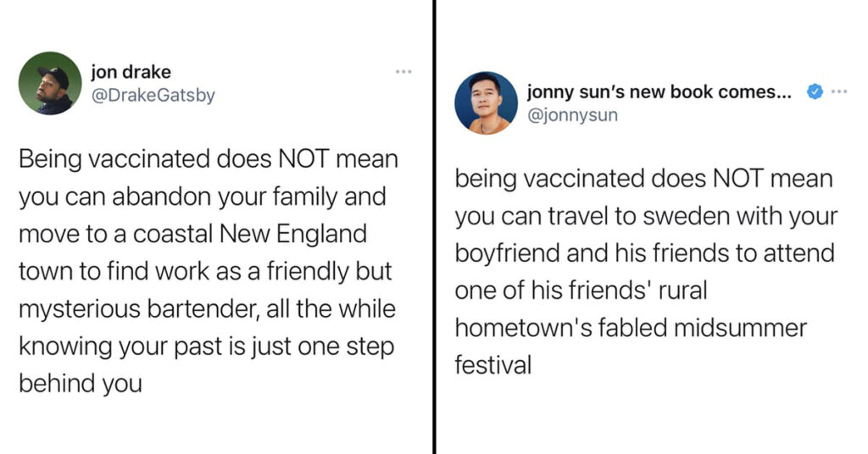Click the tweet text about coastal New England town

pos(209,271)
